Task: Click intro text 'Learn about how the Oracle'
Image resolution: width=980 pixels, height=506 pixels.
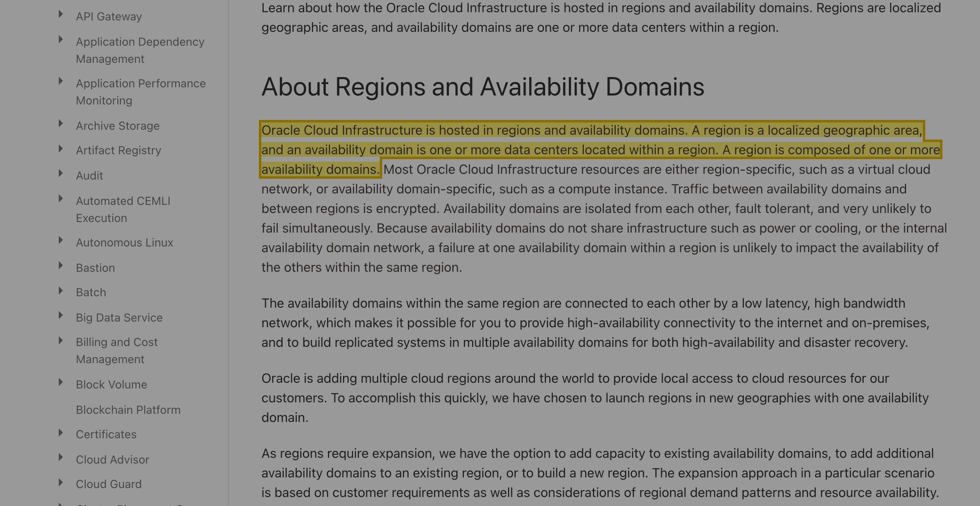Action: click(x=601, y=18)
